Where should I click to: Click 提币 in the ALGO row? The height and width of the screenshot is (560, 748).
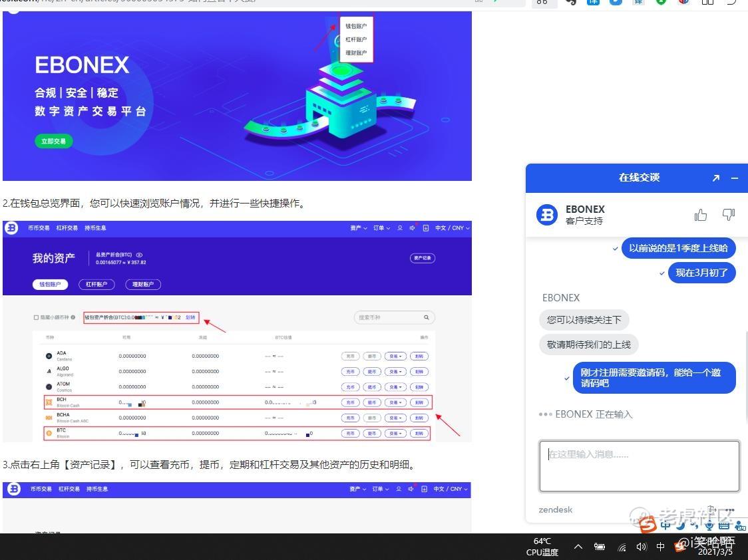(371, 371)
